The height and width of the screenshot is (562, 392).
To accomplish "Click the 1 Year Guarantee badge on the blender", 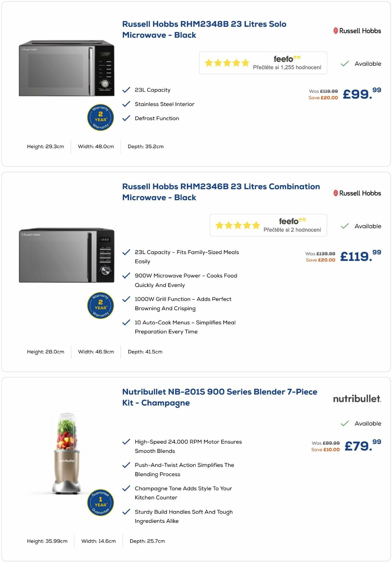I will [100, 503].
